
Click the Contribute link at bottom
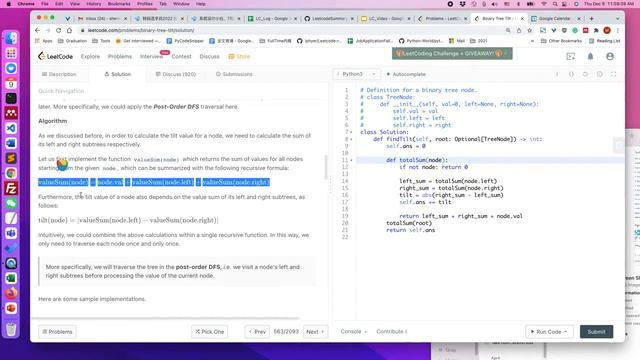pyautogui.click(x=391, y=331)
